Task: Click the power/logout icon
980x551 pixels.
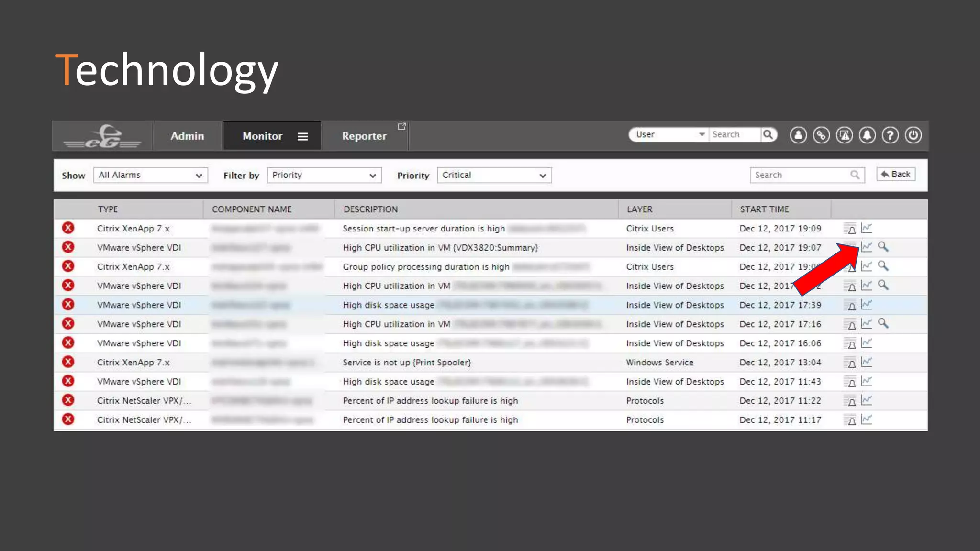Action: [x=913, y=135]
